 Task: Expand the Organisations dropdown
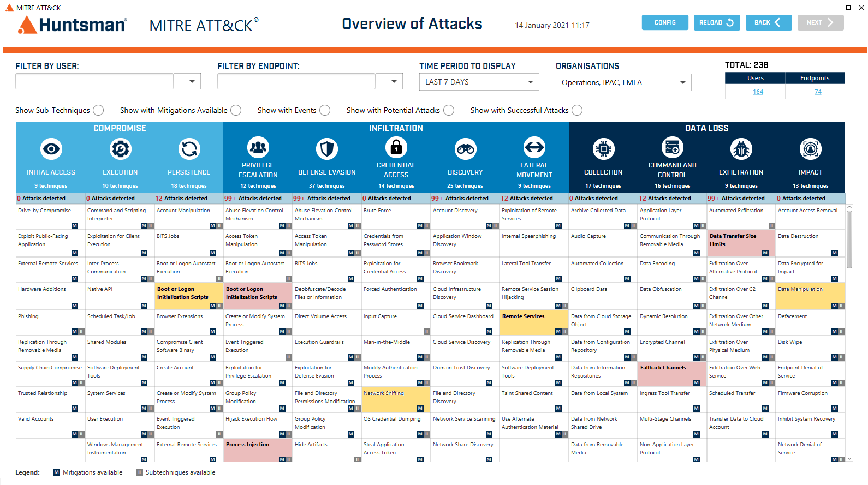pos(623,82)
